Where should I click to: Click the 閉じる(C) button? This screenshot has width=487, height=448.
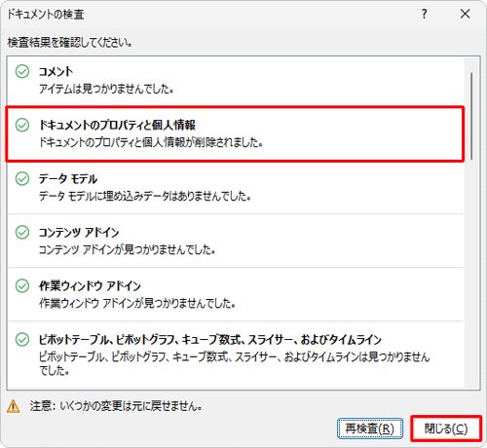(x=446, y=429)
